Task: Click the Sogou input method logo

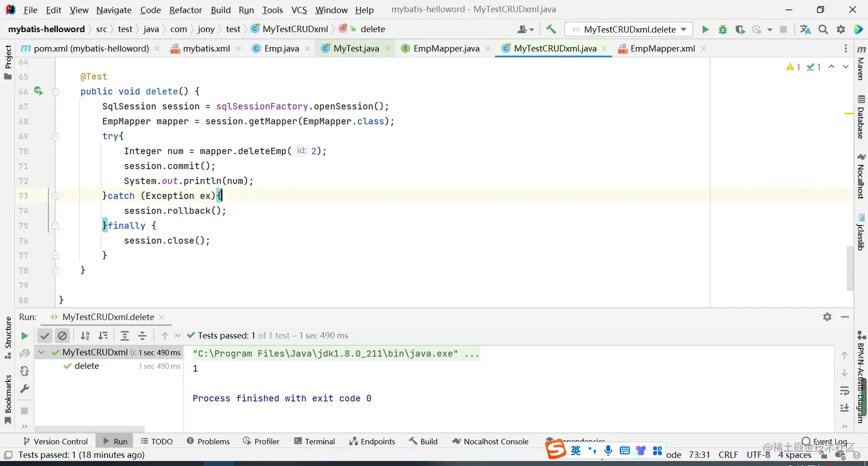Action: 555,451
